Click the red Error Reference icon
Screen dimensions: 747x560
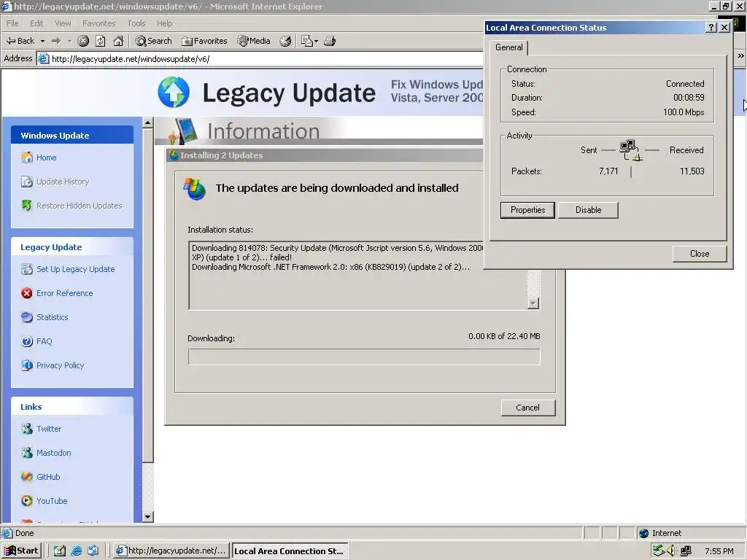click(x=27, y=293)
